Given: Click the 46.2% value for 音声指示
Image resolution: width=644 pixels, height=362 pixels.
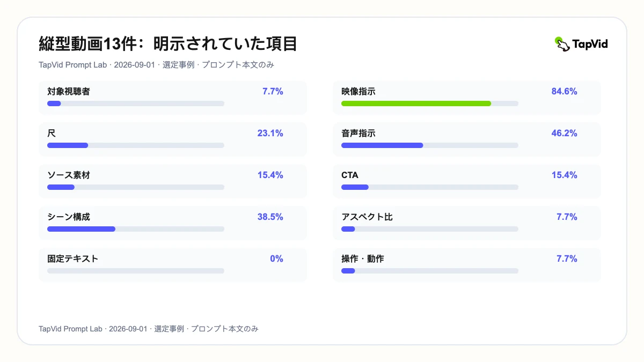Looking at the screenshot, I should tap(565, 134).
